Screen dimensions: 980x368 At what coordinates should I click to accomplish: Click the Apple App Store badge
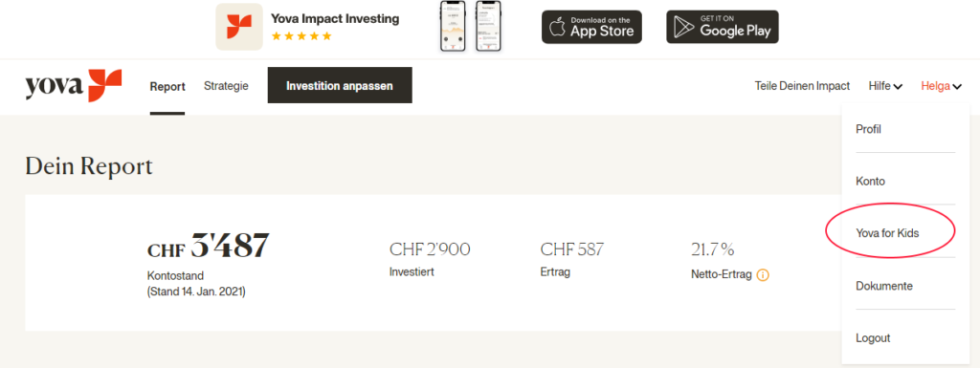(x=591, y=27)
